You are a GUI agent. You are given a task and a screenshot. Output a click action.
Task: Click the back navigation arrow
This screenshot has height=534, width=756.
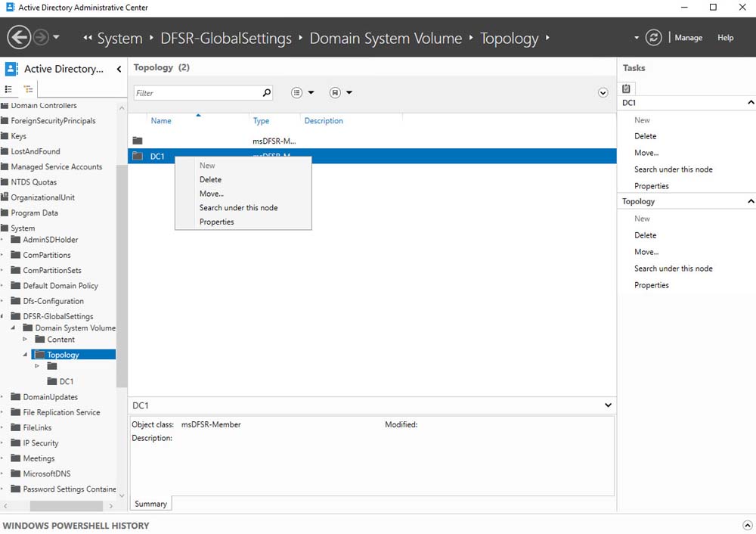19,37
